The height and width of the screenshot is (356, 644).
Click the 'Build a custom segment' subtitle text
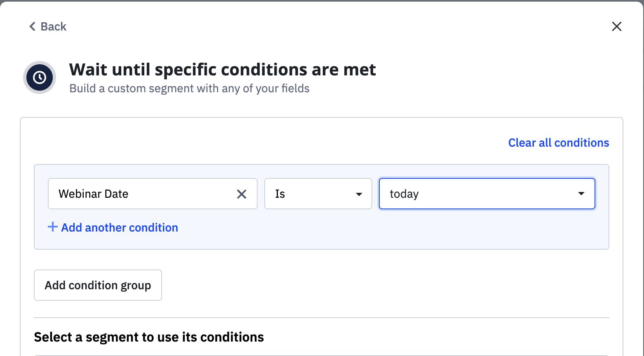pyautogui.click(x=189, y=89)
